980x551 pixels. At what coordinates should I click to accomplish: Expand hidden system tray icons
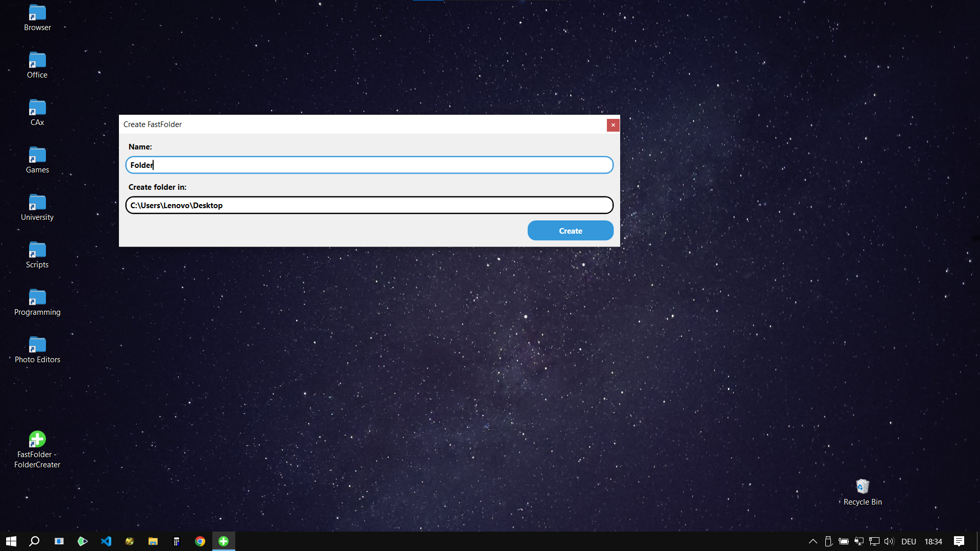(813, 541)
